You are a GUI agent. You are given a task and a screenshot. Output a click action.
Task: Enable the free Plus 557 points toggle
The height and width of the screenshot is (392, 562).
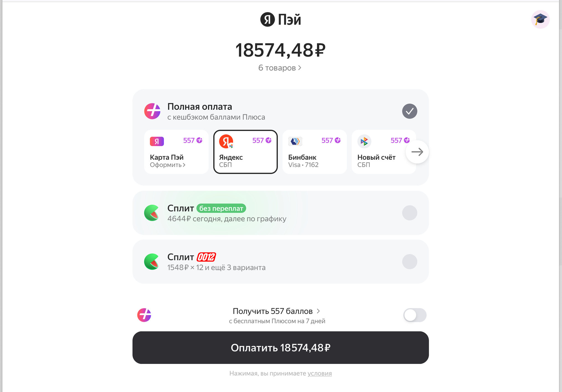[x=414, y=315]
